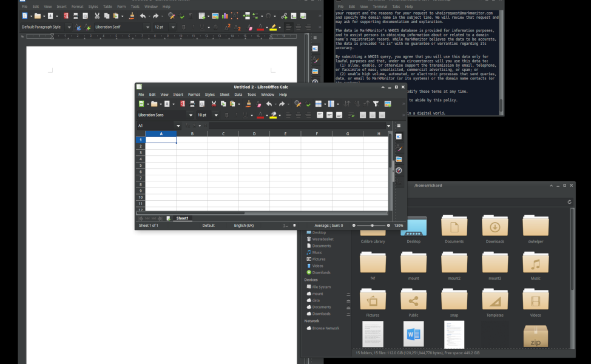The width and height of the screenshot is (591, 364).
Task: Toggle Bold in the Calc formatting bar
Action: pos(226,115)
